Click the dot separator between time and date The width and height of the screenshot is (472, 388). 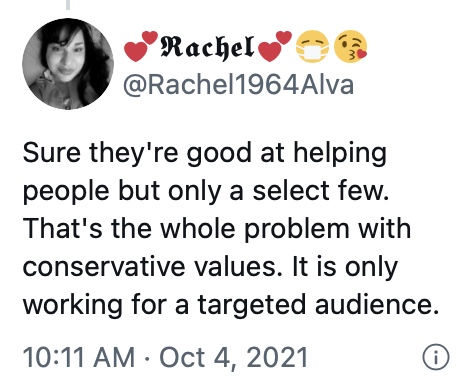pyautogui.click(x=147, y=358)
